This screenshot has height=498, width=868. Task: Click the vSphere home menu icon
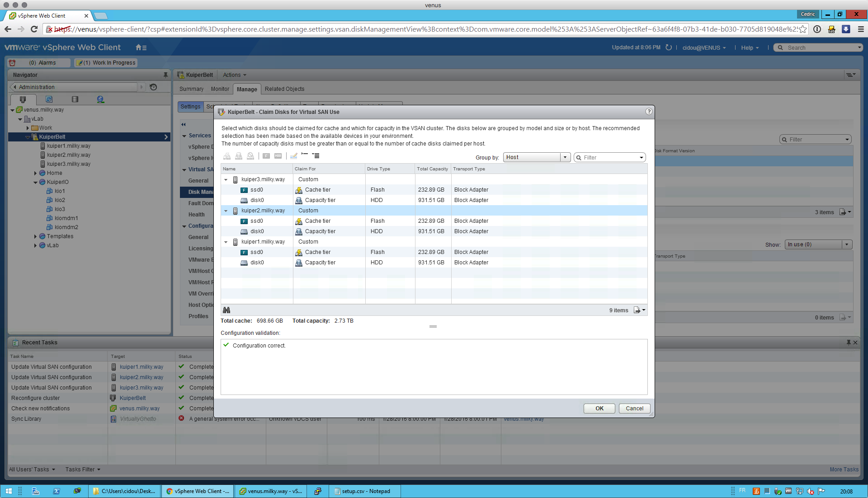pyautogui.click(x=141, y=47)
